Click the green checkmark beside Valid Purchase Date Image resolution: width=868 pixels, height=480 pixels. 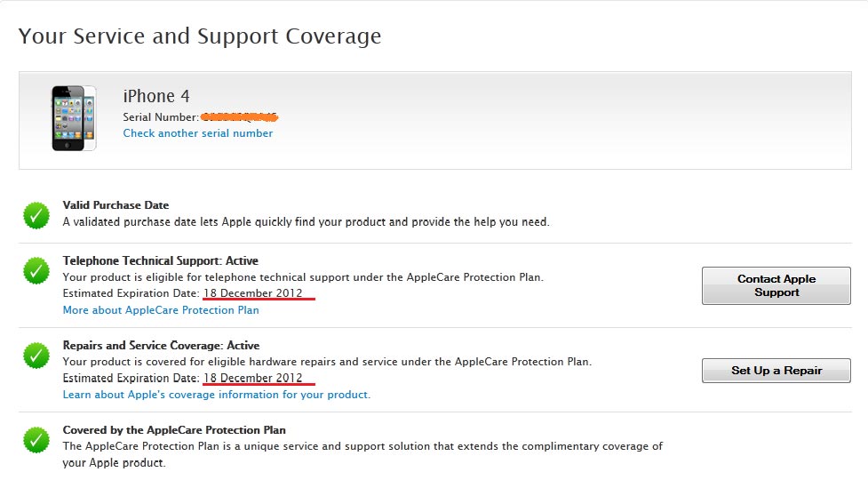pyautogui.click(x=36, y=215)
